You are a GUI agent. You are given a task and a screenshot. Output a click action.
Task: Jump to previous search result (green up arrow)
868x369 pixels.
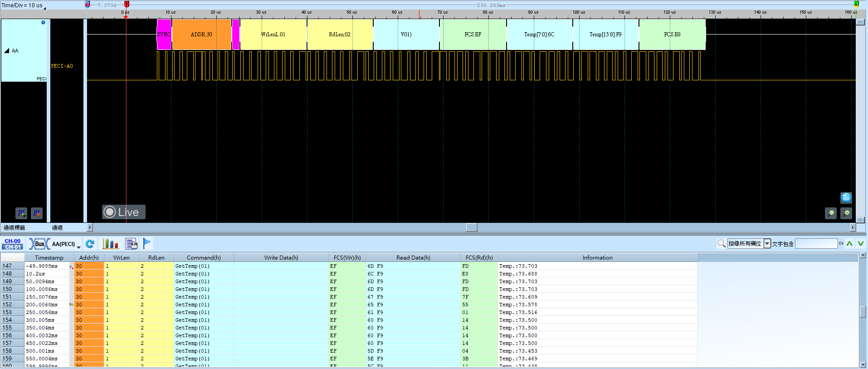849,244
